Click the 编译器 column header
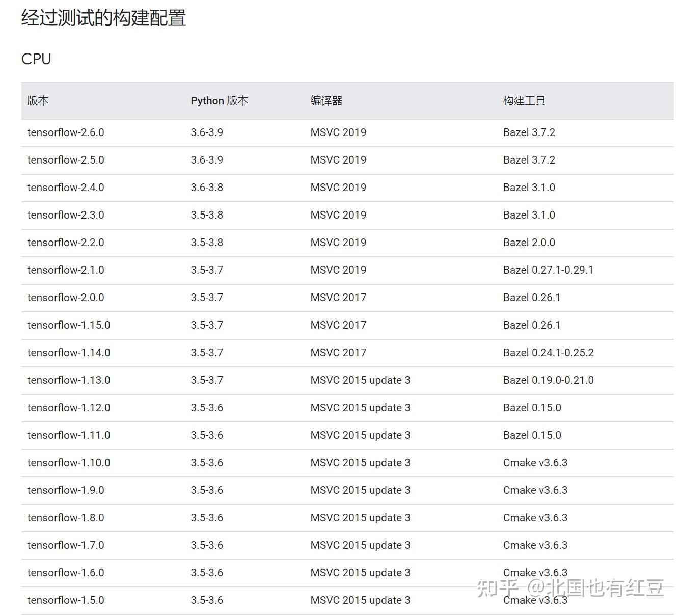This screenshot has height=616, width=682. click(x=325, y=101)
